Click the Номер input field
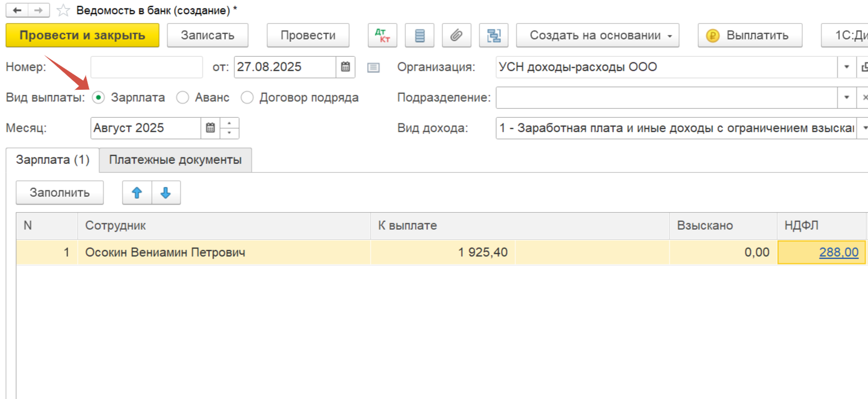Image resolution: width=868 pixels, height=399 pixels. pyautogui.click(x=146, y=67)
